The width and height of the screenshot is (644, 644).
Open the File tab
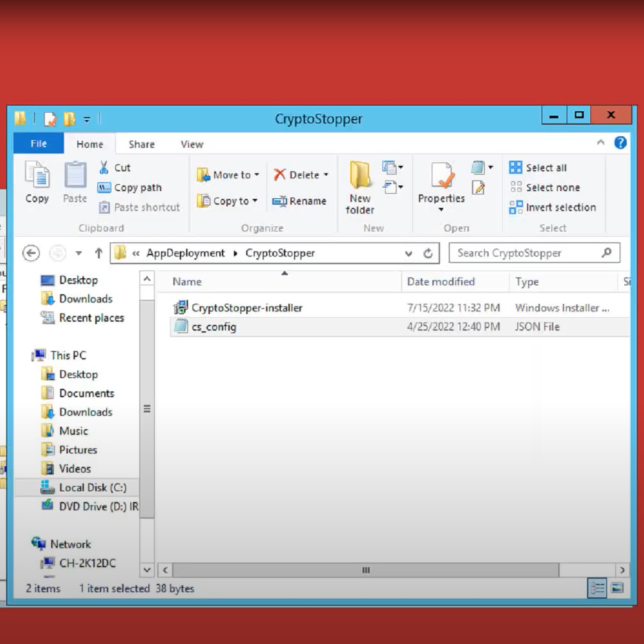[x=38, y=144]
